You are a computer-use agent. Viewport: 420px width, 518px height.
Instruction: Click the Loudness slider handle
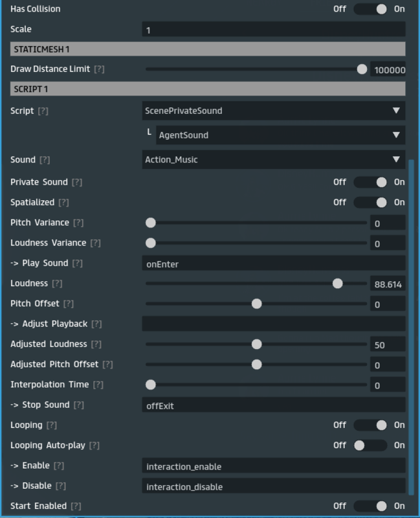(x=337, y=284)
